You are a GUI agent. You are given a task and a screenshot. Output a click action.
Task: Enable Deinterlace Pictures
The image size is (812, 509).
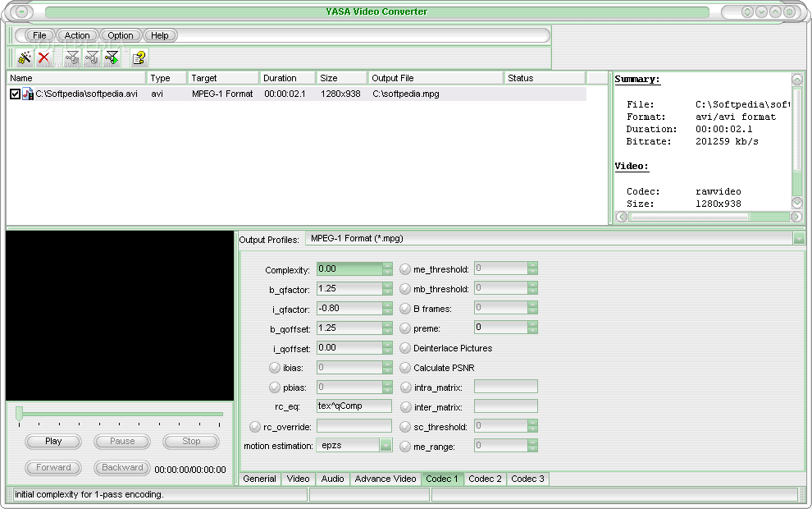pyautogui.click(x=405, y=348)
